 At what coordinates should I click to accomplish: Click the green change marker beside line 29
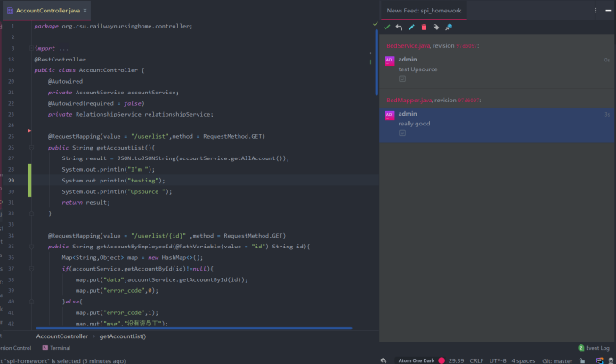pyautogui.click(x=29, y=181)
